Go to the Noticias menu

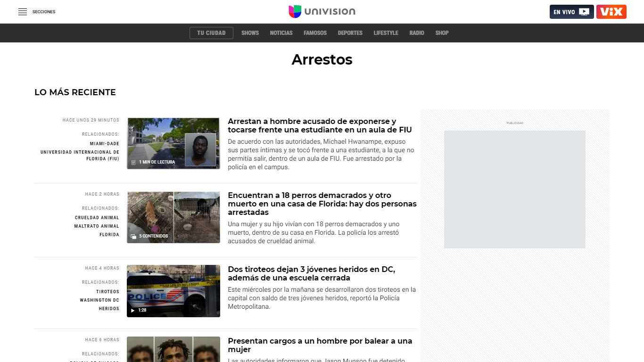(x=281, y=33)
